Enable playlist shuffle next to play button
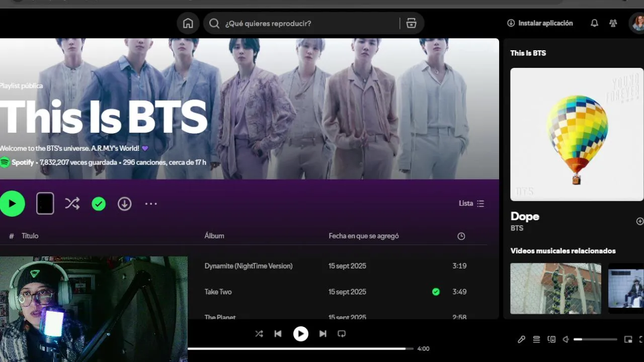Screen dimensions: 644x362 [x=72, y=204]
